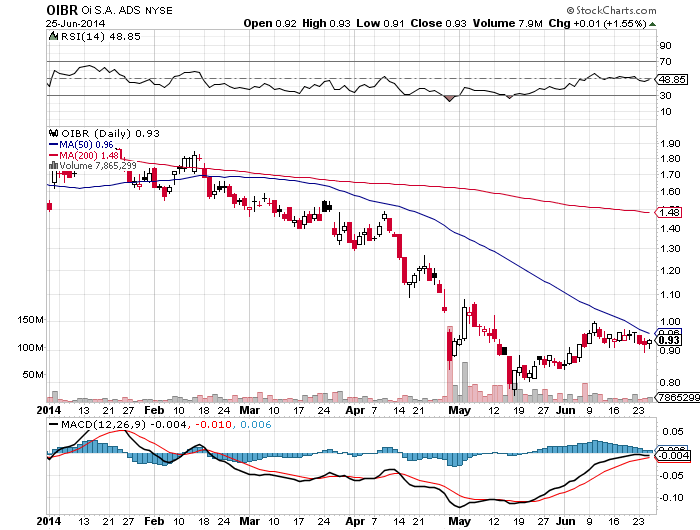The height and width of the screenshot is (530, 700).
Task: Click 'Mar' on the price panel date axis
Action: [x=249, y=410]
